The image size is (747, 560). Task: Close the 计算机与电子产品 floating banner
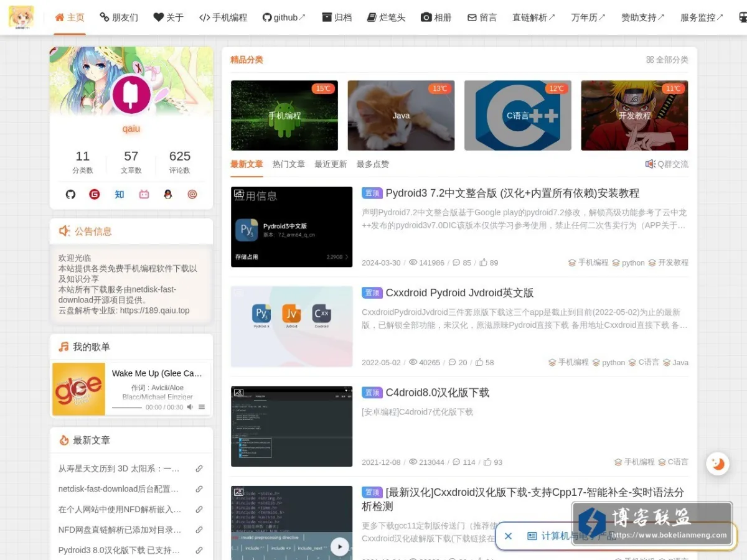508,536
